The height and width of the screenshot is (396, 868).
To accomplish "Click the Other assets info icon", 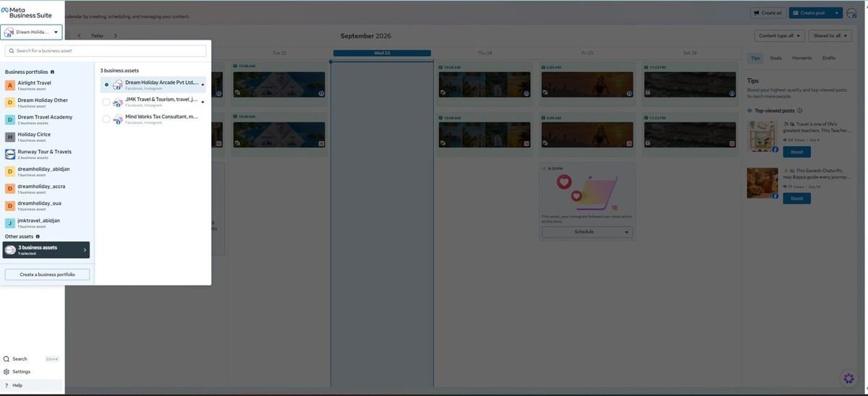I will (x=38, y=236).
